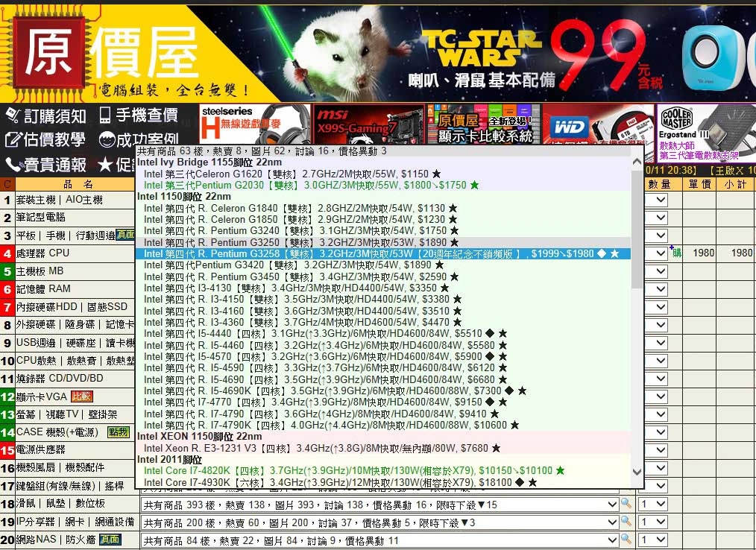
Task: Open quantity dropdown on the 處理器 CPU row
Action: pyautogui.click(x=657, y=253)
